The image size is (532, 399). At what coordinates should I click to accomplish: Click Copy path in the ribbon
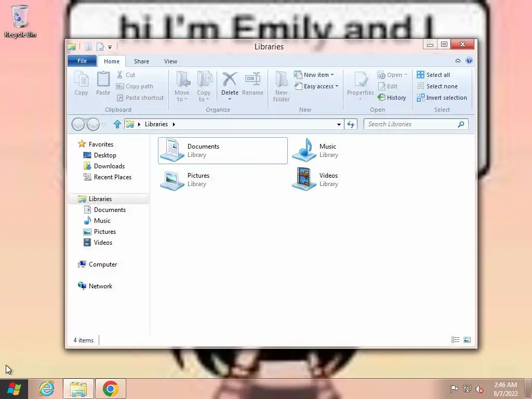135,86
